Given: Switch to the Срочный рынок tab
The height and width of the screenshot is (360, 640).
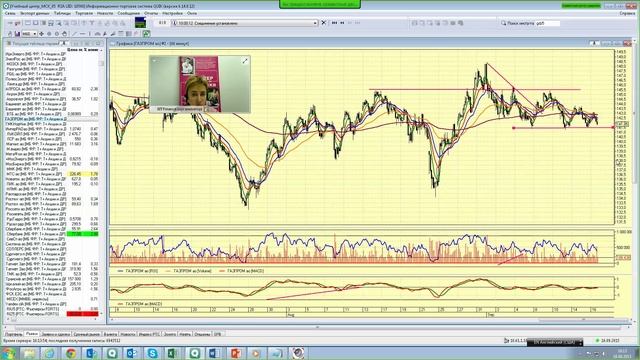Looking at the screenshot, I should pyautogui.click(x=87, y=334).
